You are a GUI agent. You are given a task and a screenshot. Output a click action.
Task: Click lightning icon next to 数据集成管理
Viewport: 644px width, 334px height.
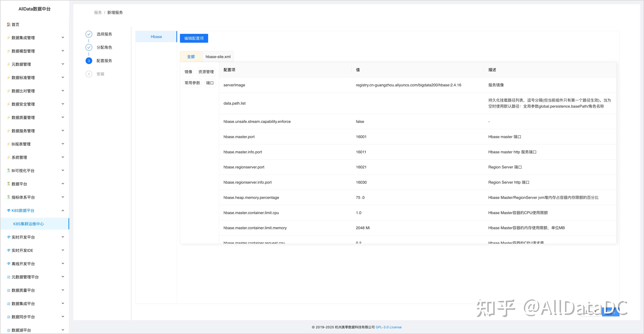click(x=9, y=38)
